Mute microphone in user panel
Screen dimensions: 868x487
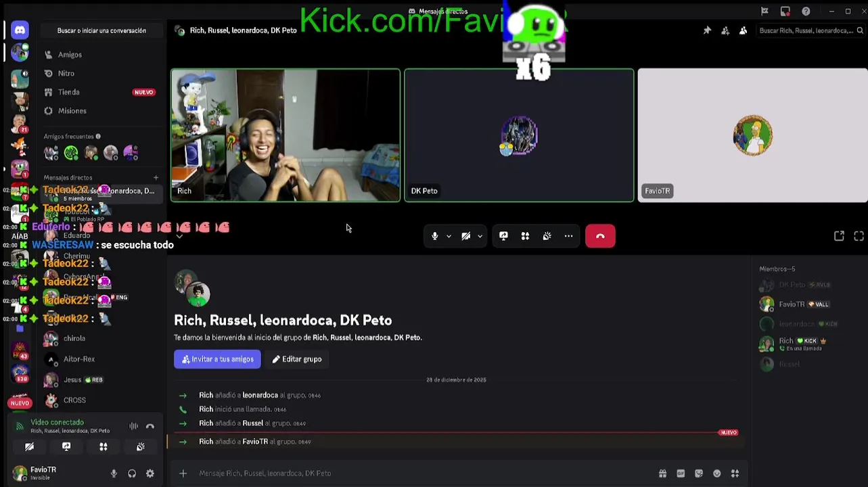[x=114, y=473]
